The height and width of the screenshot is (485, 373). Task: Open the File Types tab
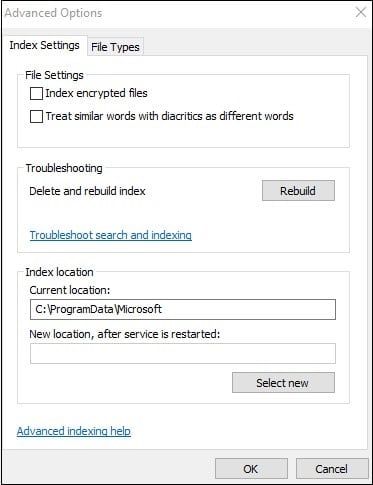pos(115,47)
